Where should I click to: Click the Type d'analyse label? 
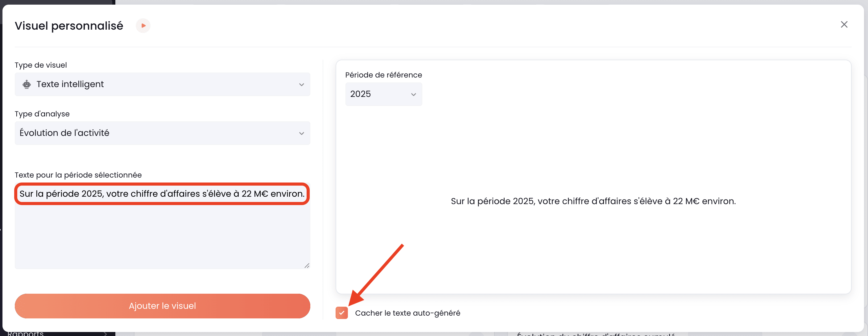[x=42, y=114]
